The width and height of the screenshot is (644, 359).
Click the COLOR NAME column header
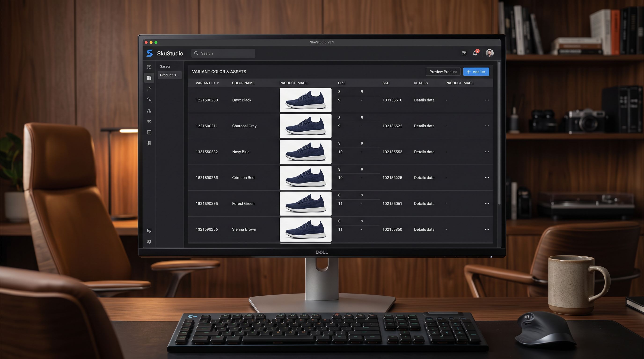coord(243,83)
